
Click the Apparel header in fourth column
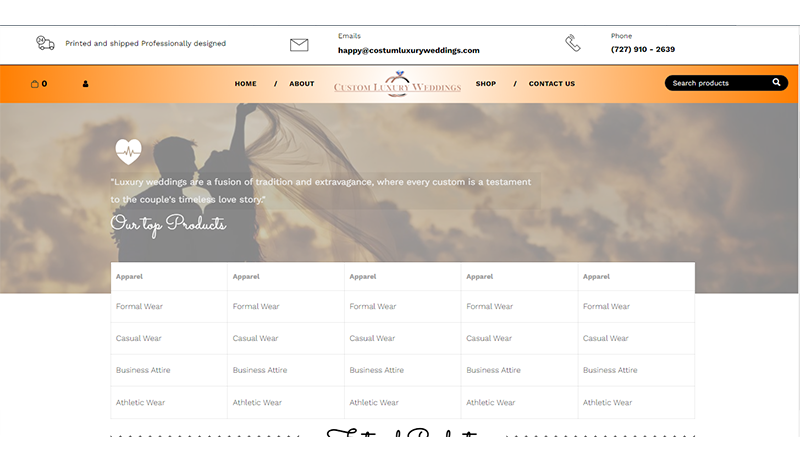click(479, 276)
